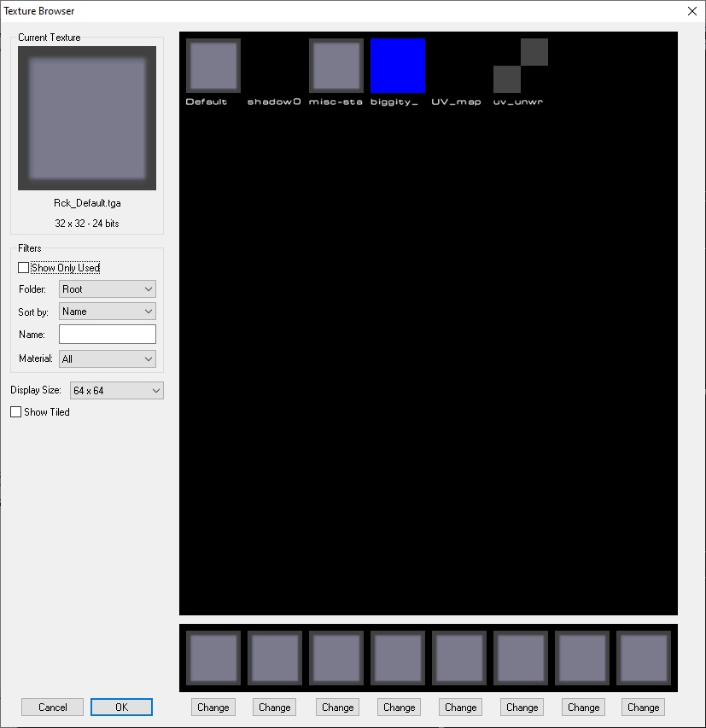The height and width of the screenshot is (728, 706).
Task: Choose the uv_unwr checkered texture
Action: (520, 66)
